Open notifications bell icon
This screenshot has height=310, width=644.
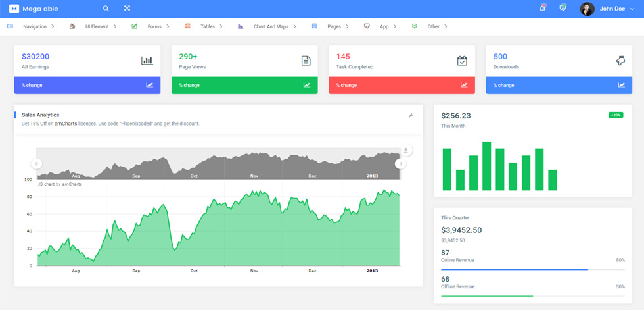click(x=543, y=8)
